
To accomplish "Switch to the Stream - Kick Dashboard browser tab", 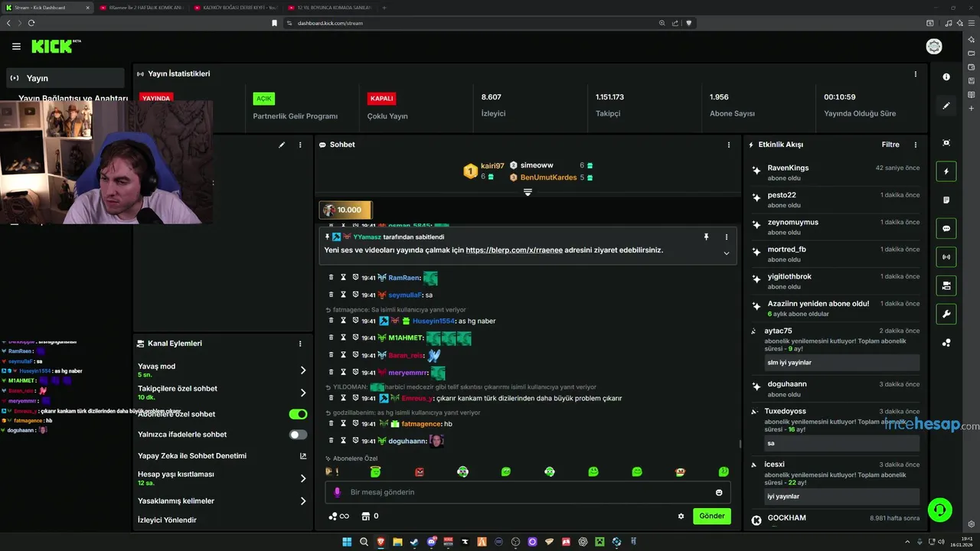I will [46, 8].
